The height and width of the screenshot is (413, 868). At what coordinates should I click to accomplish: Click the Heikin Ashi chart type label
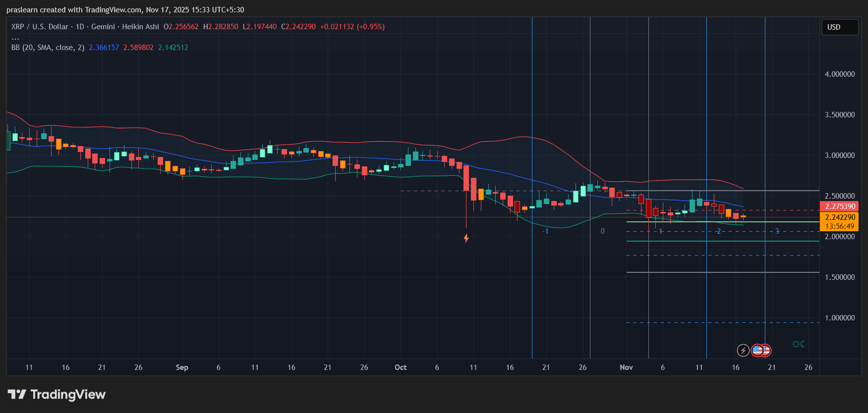pyautogui.click(x=140, y=27)
